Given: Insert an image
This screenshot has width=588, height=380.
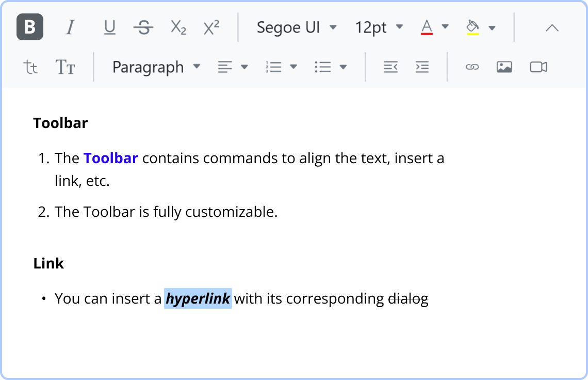Looking at the screenshot, I should pyautogui.click(x=504, y=67).
